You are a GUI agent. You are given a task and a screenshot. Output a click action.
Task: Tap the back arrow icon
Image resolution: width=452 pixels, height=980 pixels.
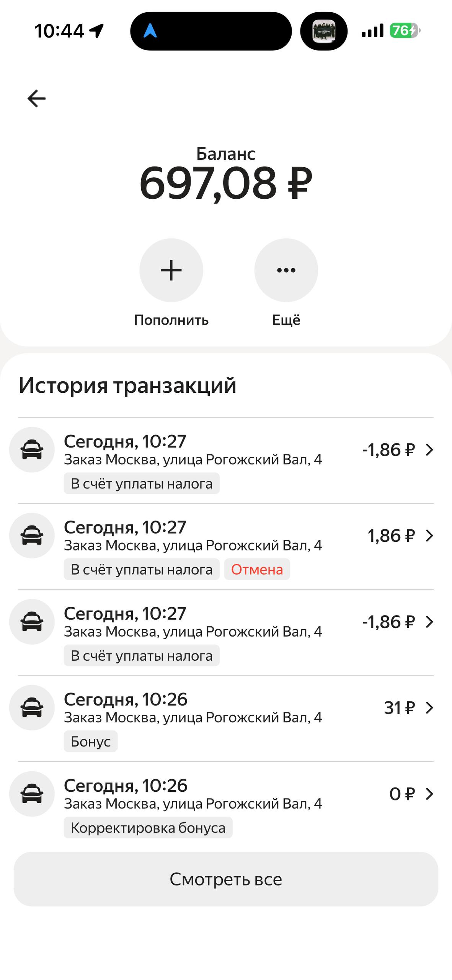coord(37,98)
